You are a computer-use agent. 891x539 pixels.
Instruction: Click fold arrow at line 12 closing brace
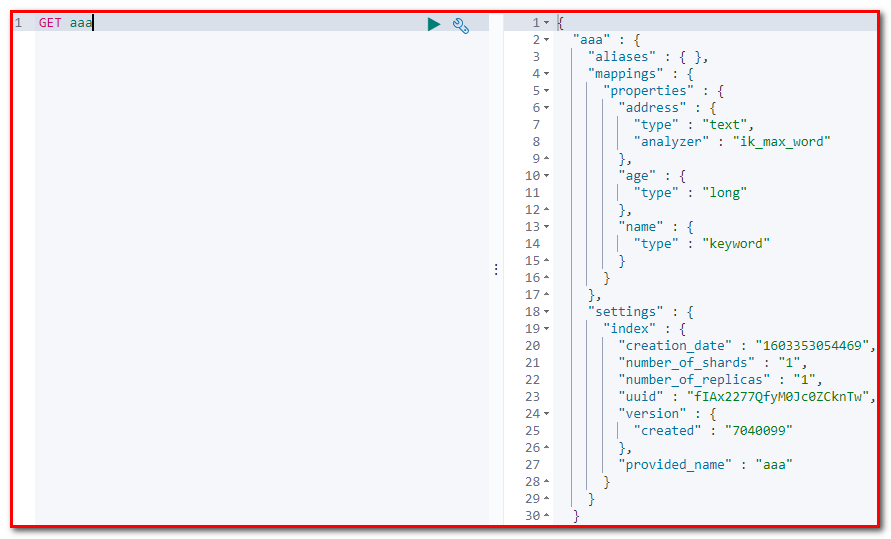[x=547, y=210]
